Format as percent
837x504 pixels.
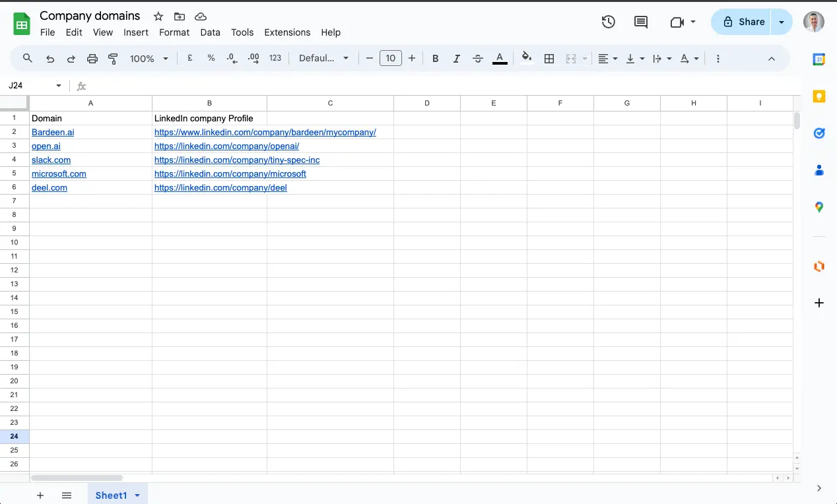(211, 58)
